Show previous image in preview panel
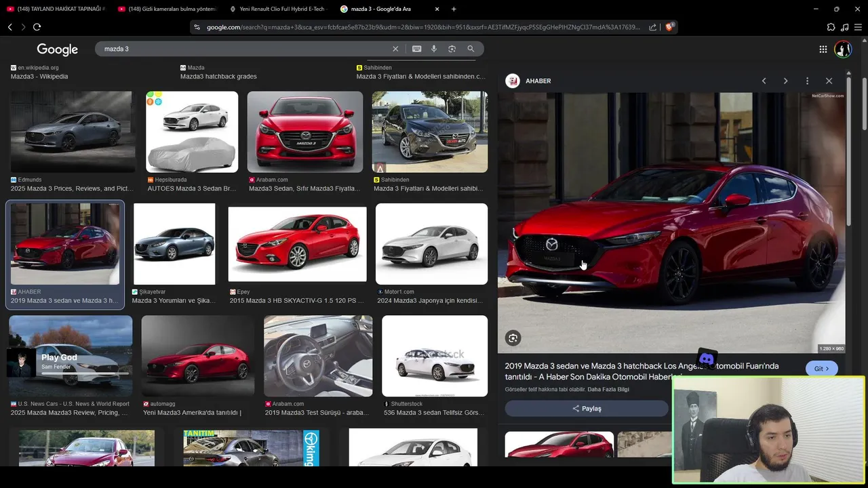Image resolution: width=868 pixels, height=488 pixels. 764,81
